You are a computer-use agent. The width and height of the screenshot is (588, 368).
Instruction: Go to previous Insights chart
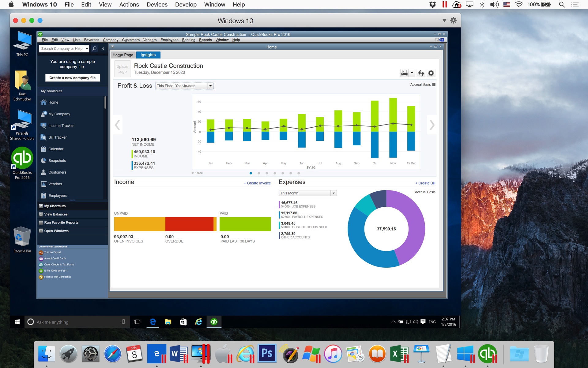pos(117,125)
